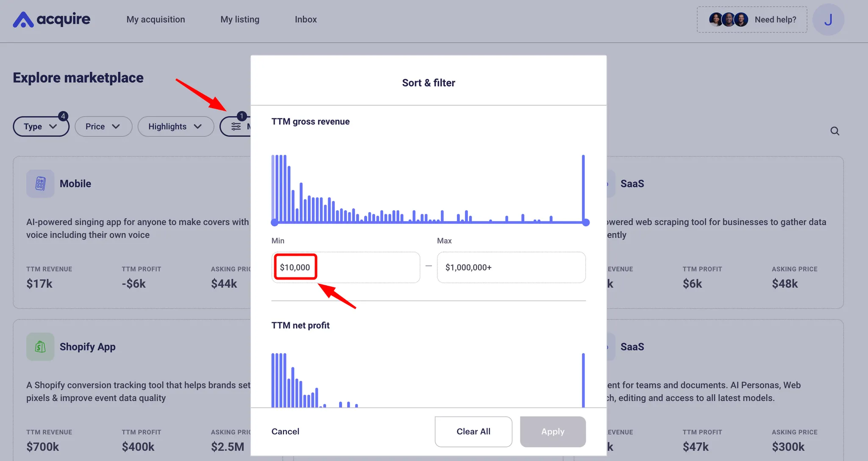The image size is (868, 461).
Task: Click the Clear All button
Action: pos(473,431)
